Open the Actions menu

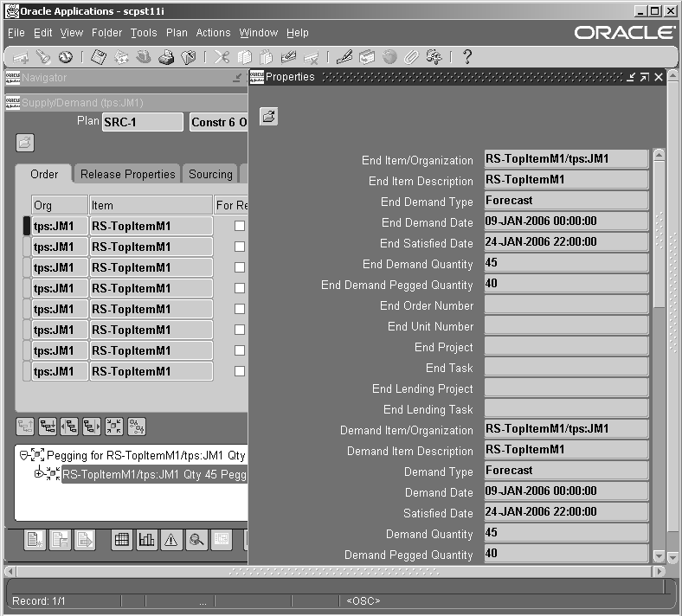pyautogui.click(x=213, y=33)
